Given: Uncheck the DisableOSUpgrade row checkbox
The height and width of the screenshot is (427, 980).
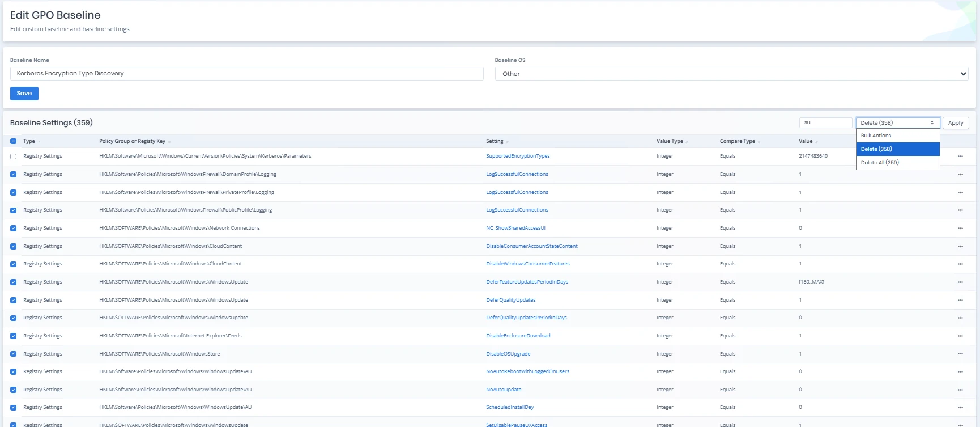Looking at the screenshot, I should point(13,354).
